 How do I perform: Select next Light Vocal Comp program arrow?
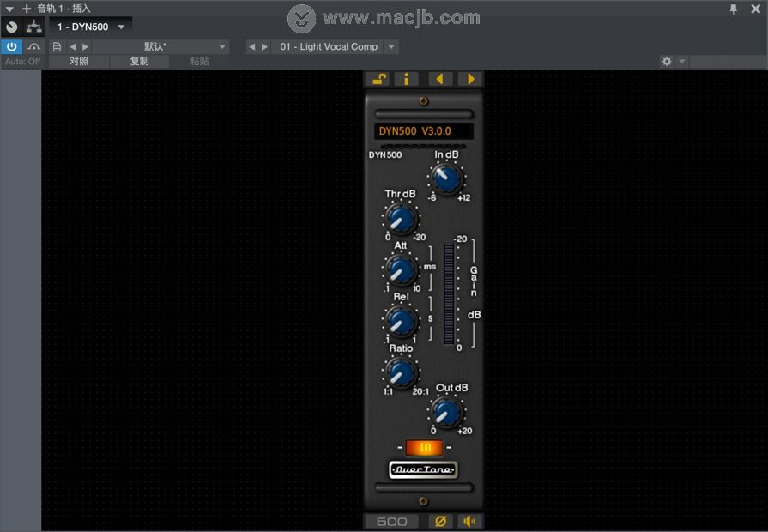pos(264,47)
